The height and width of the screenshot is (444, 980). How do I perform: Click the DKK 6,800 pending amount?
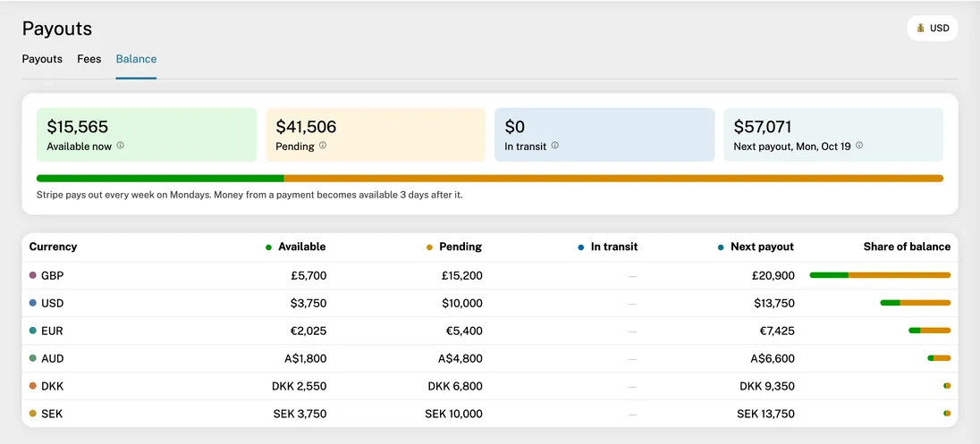[455, 386]
